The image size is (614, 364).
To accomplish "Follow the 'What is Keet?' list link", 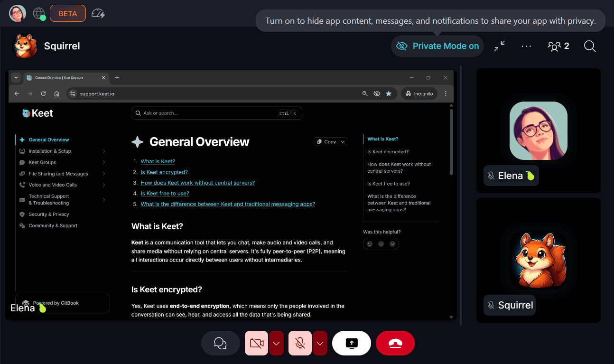I will click(158, 161).
